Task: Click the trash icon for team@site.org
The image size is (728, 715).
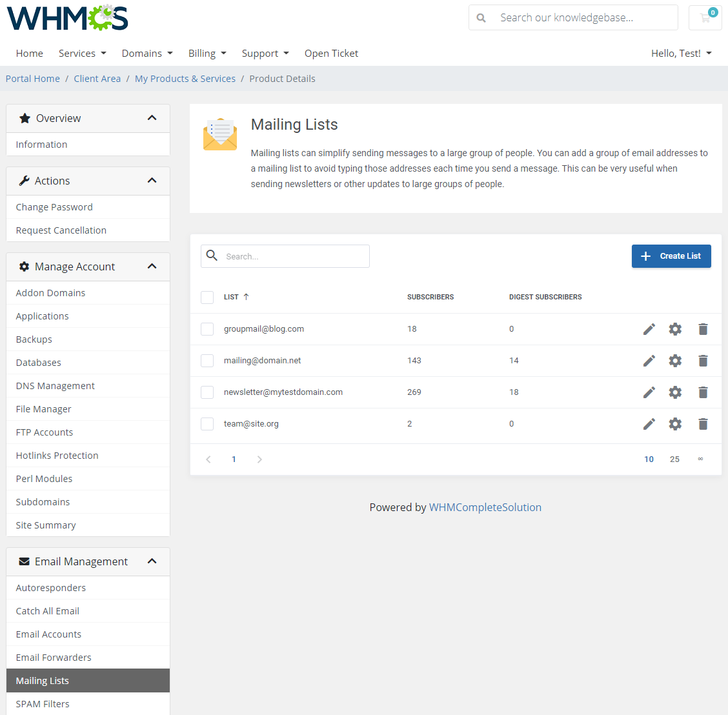Action: [x=703, y=424]
